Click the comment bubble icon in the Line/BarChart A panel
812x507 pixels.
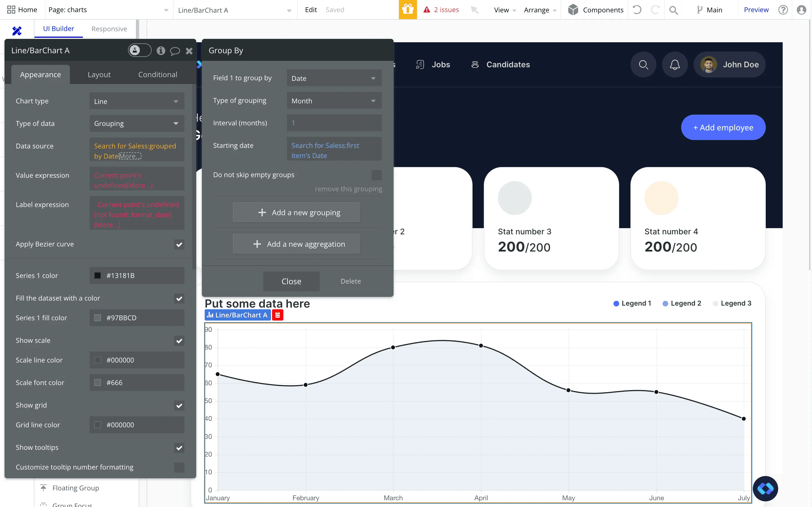[175, 51]
